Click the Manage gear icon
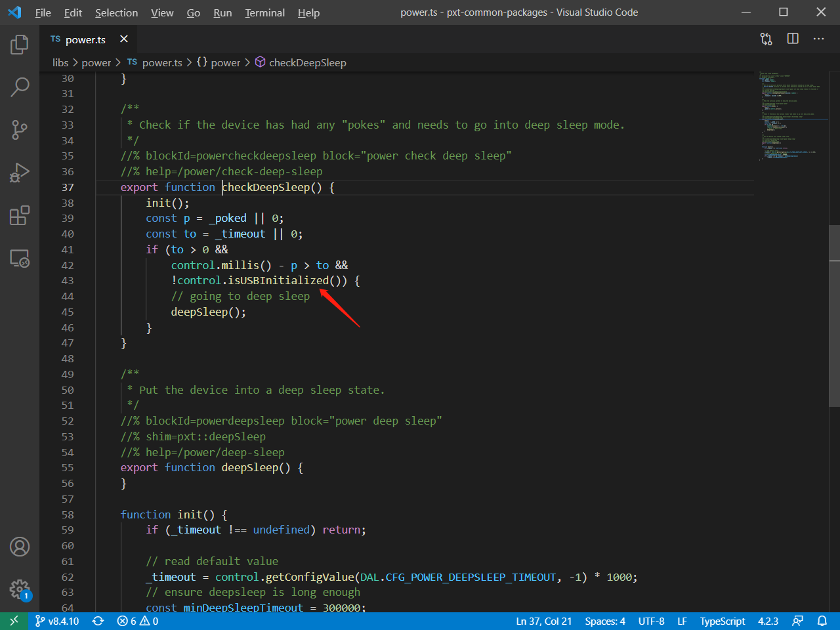 pyautogui.click(x=19, y=589)
